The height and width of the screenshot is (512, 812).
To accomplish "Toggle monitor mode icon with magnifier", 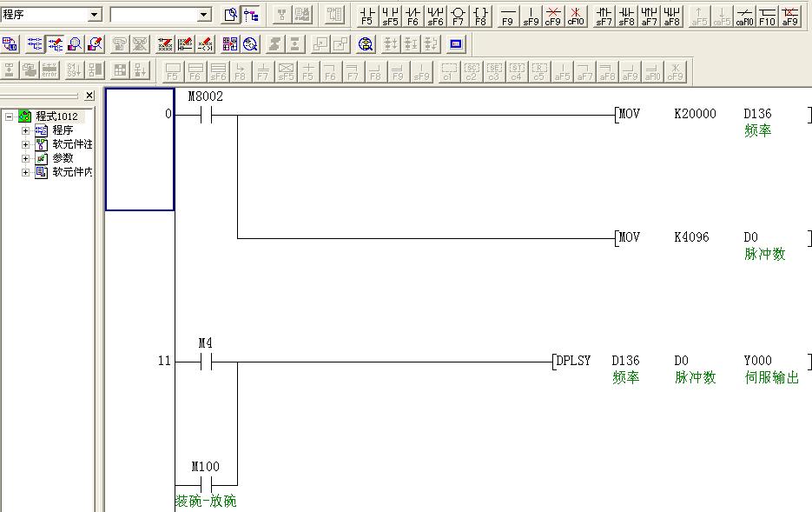I will [x=76, y=43].
